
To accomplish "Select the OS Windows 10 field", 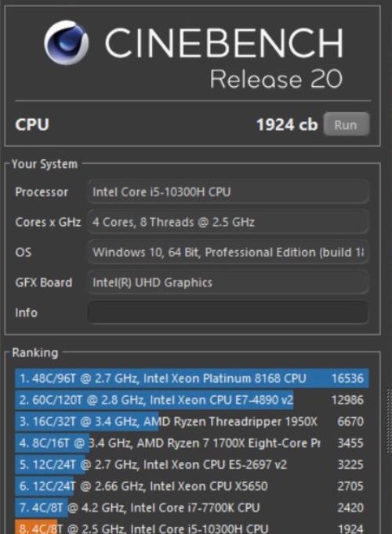I will click(x=228, y=252).
